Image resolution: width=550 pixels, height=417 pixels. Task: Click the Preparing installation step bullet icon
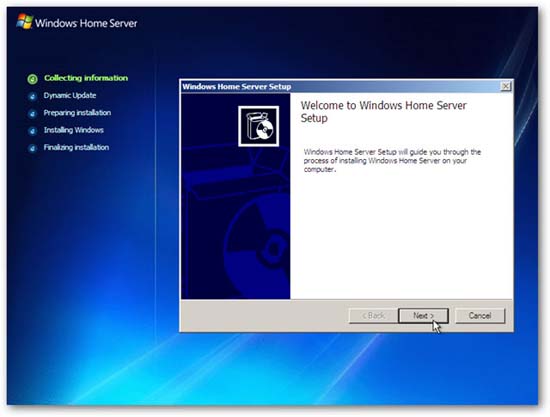point(32,114)
